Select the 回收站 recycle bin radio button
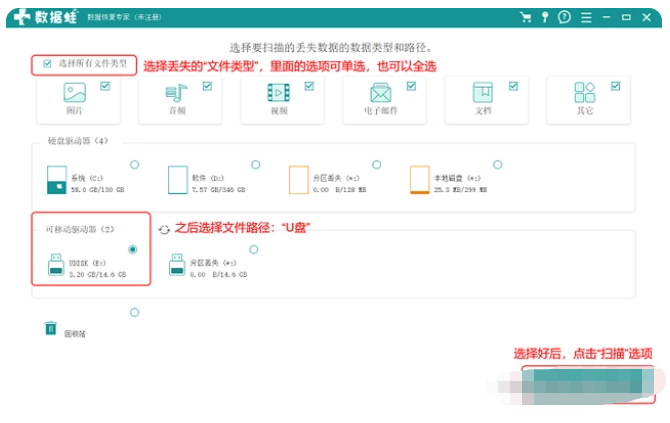The image size is (670, 423). pyautogui.click(x=135, y=312)
